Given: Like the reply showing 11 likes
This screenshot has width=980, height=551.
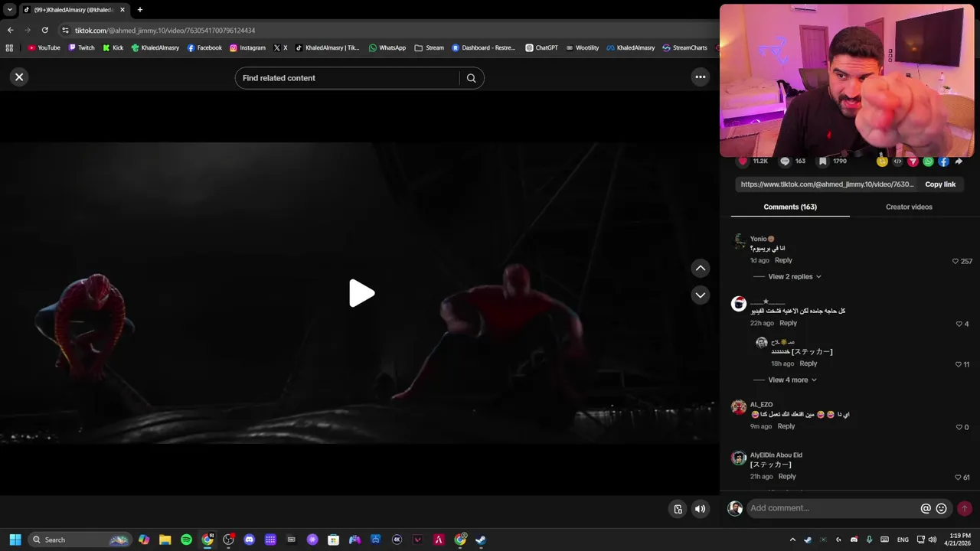Looking at the screenshot, I should click(957, 364).
